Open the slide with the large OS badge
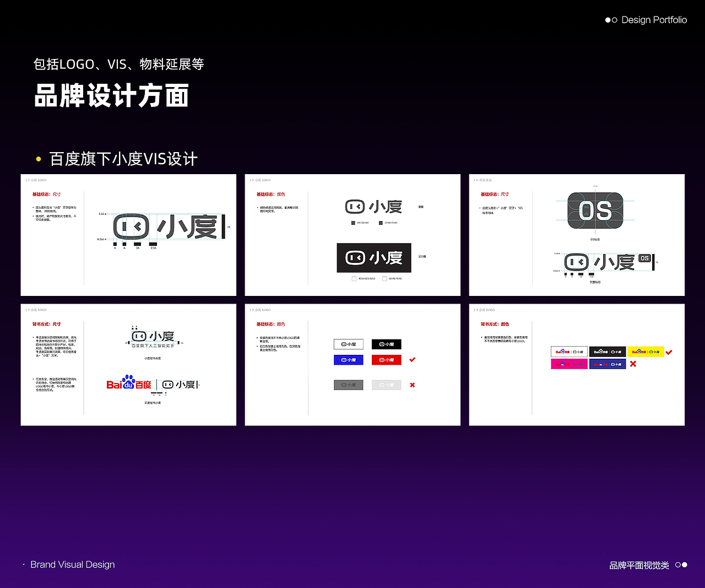The height and width of the screenshot is (588, 705). 577,235
